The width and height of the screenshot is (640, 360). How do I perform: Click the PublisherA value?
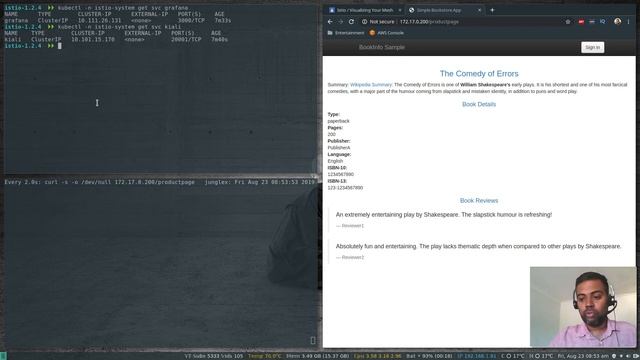[x=339, y=148]
